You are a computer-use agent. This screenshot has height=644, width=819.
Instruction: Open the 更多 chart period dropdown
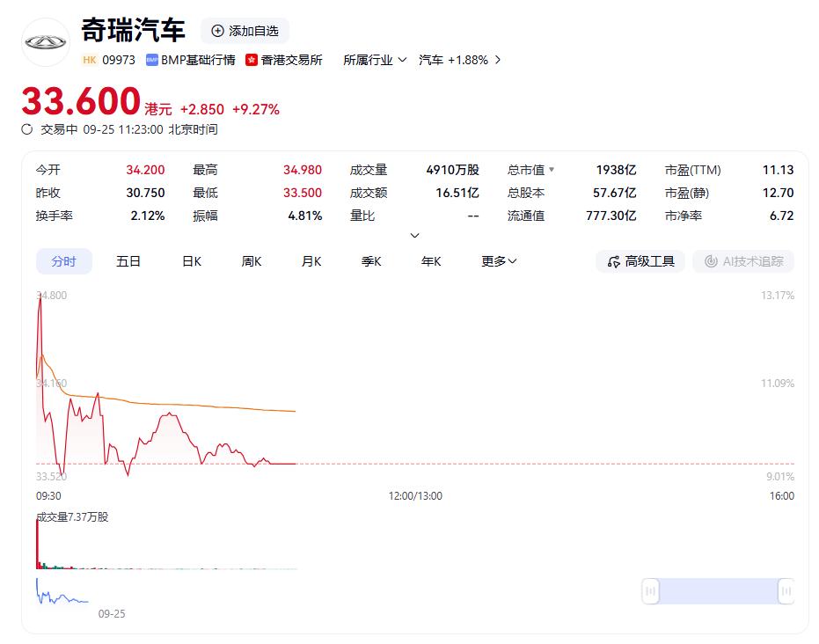pyautogui.click(x=499, y=261)
